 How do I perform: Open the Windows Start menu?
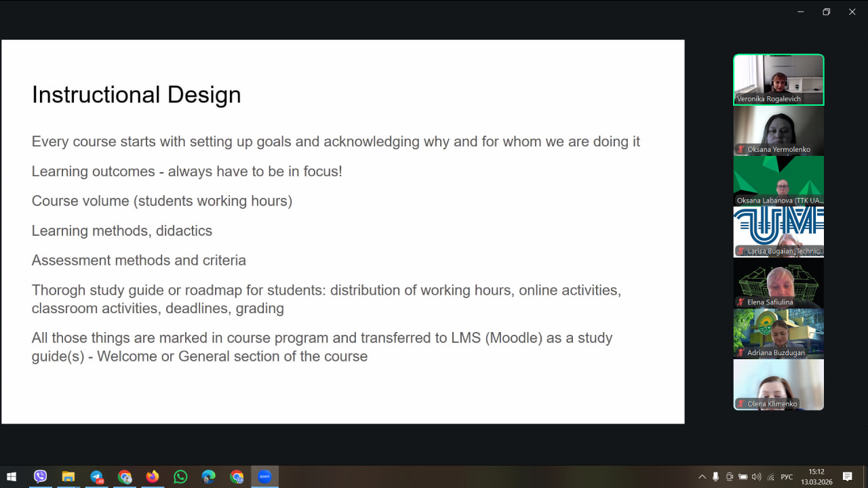pos(12,476)
